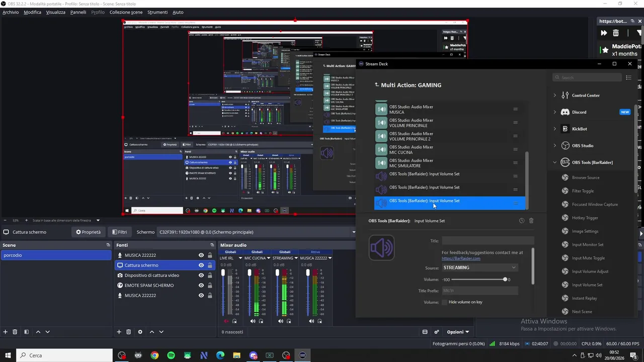Open the Pannelli menu

click(78, 12)
